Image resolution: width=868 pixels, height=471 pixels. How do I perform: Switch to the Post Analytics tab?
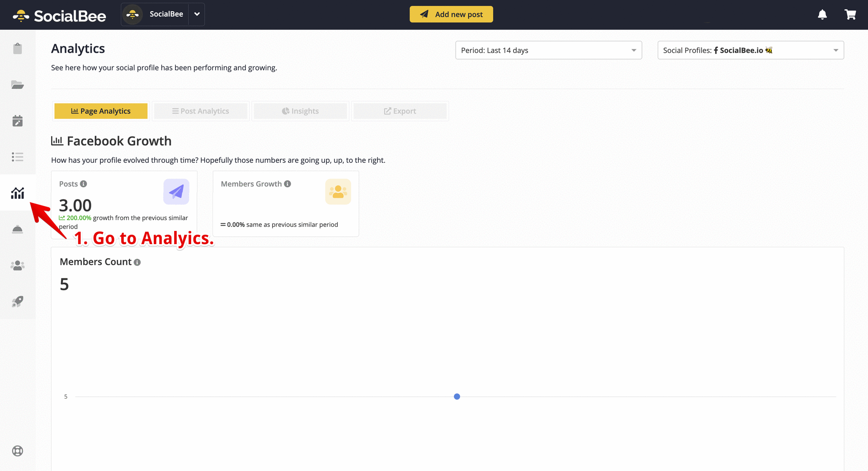[x=201, y=111]
